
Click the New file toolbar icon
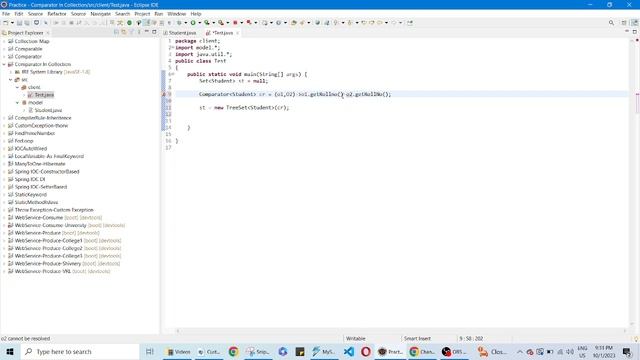6,23
